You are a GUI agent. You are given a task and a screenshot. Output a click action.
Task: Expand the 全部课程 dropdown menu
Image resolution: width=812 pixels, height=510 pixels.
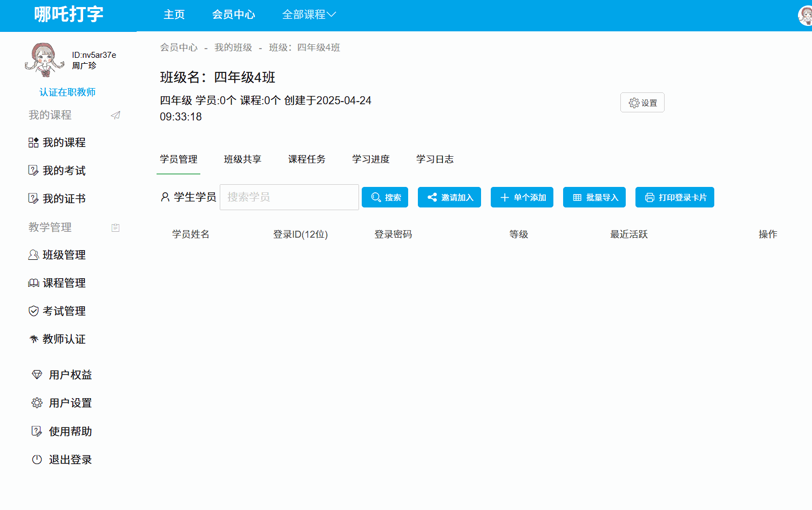[309, 15]
